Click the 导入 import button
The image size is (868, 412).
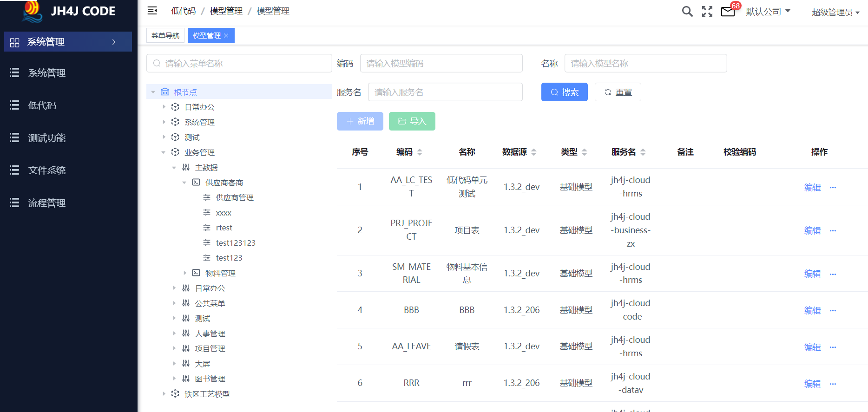coord(412,121)
